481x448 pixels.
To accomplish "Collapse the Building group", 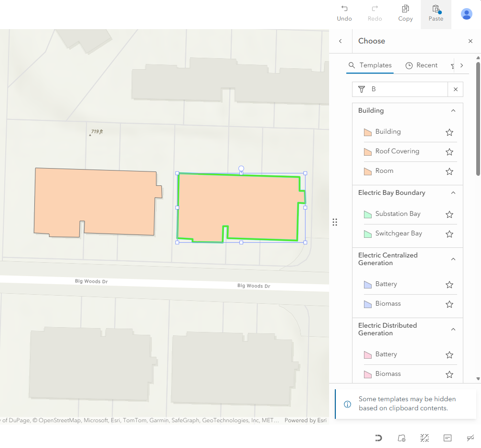I will [453, 111].
